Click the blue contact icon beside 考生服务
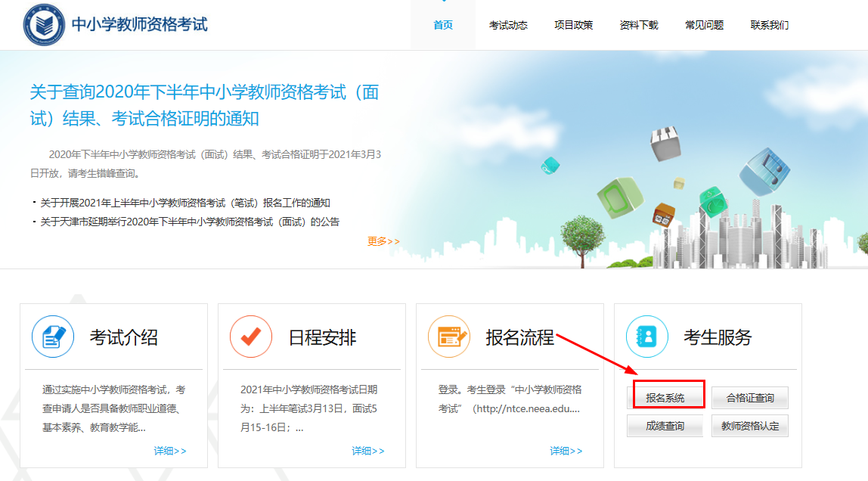This screenshot has width=868, height=481. pyautogui.click(x=649, y=337)
